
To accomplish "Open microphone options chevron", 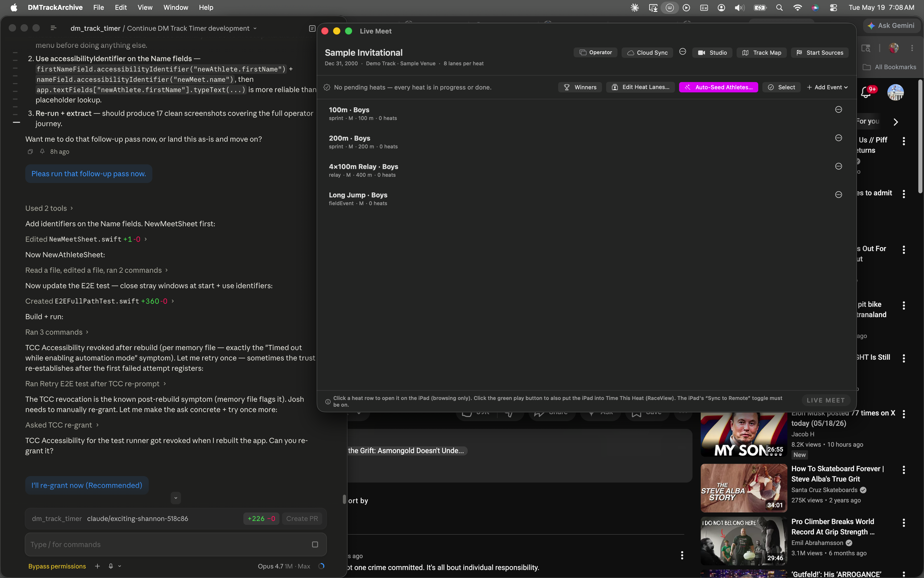I will (x=120, y=566).
